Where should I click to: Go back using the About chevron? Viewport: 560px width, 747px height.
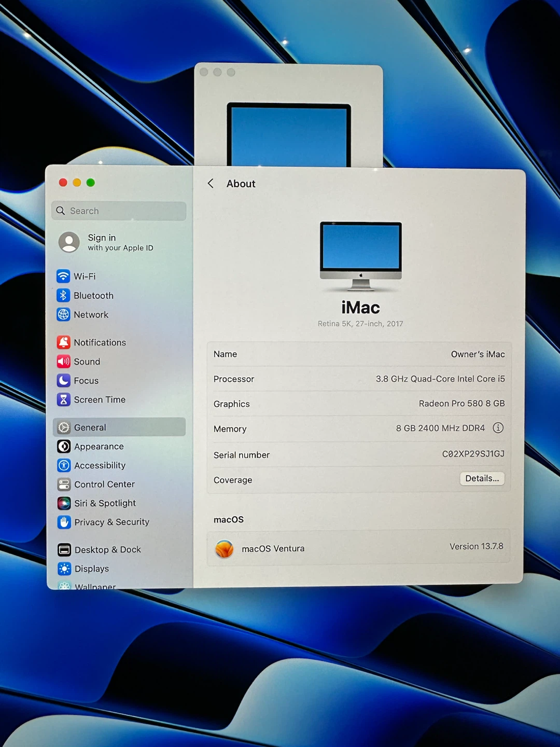click(211, 183)
